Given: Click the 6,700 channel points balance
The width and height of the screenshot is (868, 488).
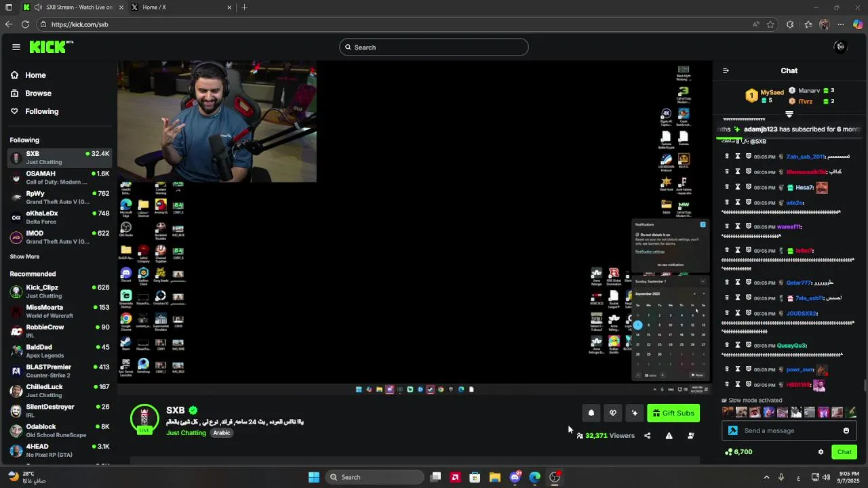Looking at the screenshot, I should coord(738,452).
